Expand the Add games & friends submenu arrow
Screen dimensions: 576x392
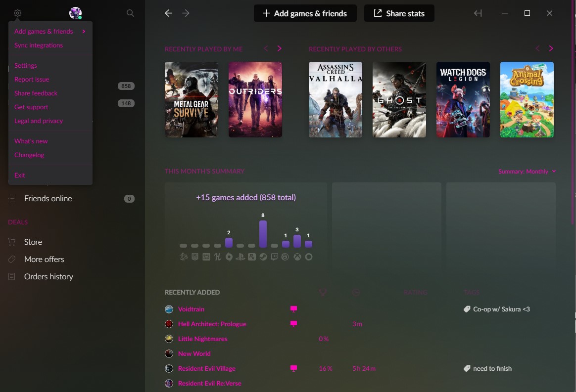coord(84,31)
